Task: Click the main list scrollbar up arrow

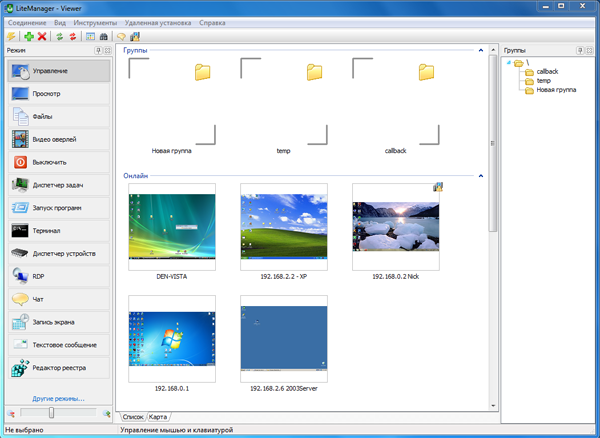Action: (x=493, y=50)
